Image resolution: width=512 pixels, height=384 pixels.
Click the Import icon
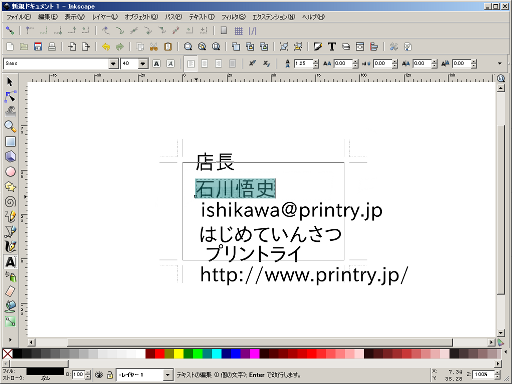[x=72, y=47]
